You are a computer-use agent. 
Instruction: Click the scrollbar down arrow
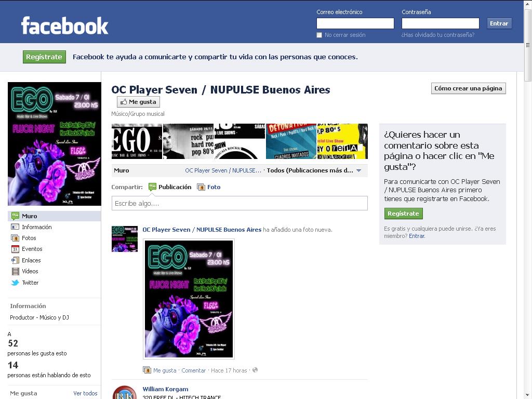coord(528,395)
